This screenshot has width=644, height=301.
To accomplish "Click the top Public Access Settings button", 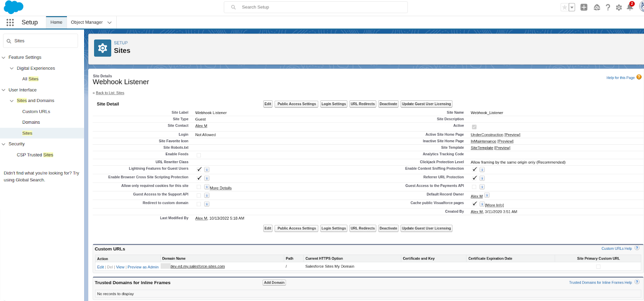I will [297, 104].
